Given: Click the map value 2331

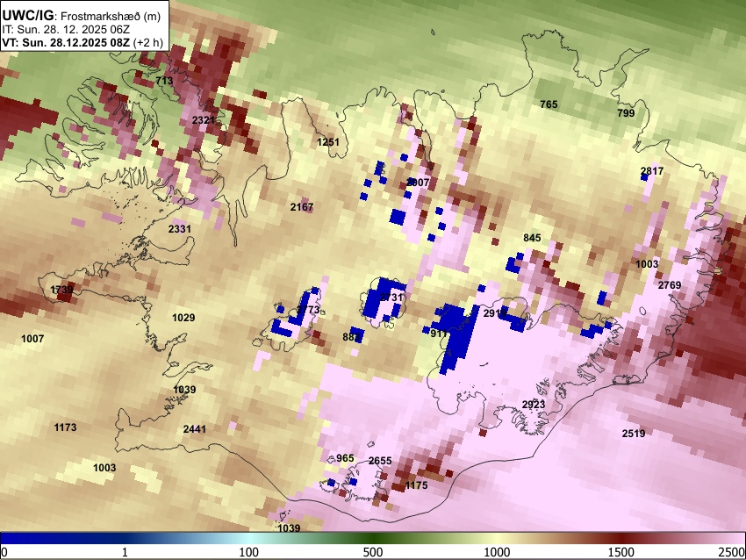Looking at the screenshot, I should tap(180, 229).
